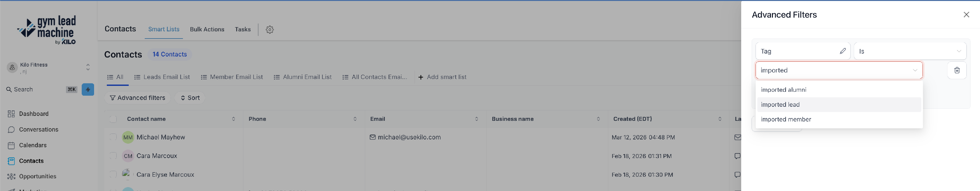
Task: Sort by the Contact name column arrows
Action: (x=234, y=119)
